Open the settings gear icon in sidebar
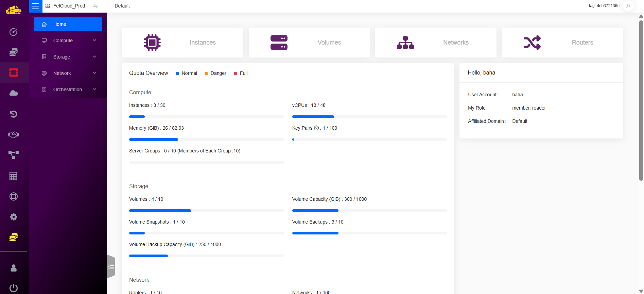The height and width of the screenshot is (294, 644). [14, 217]
